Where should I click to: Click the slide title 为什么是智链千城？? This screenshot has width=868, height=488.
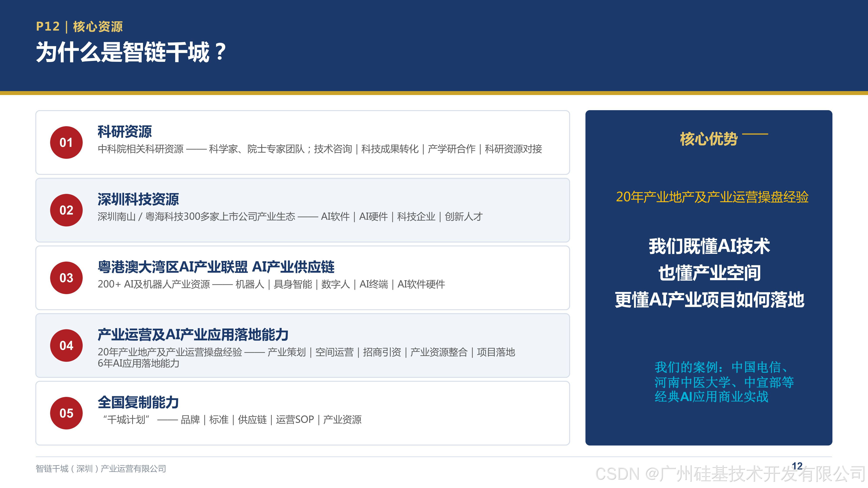click(131, 52)
